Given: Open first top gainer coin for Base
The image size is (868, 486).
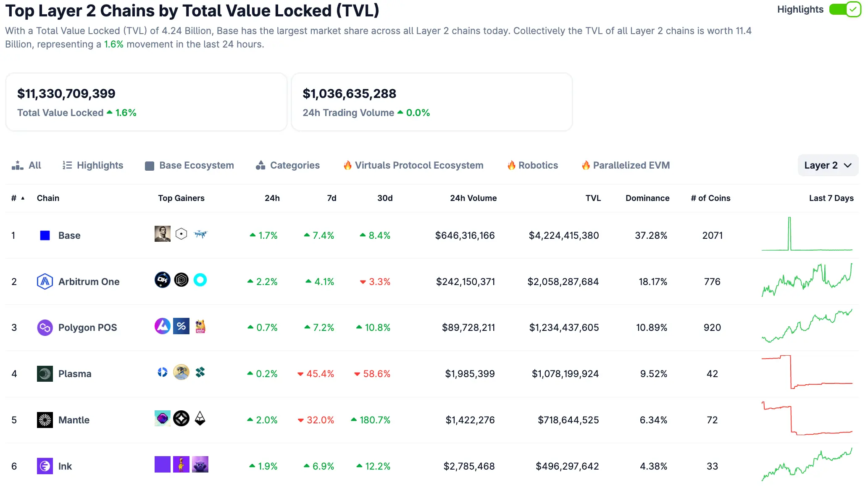Looking at the screenshot, I should (163, 234).
